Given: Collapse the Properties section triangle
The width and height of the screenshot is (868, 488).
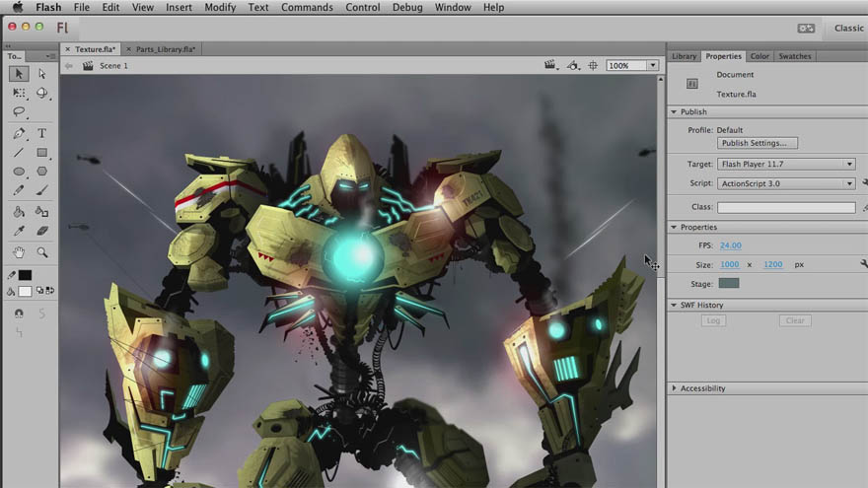Looking at the screenshot, I should click(674, 227).
